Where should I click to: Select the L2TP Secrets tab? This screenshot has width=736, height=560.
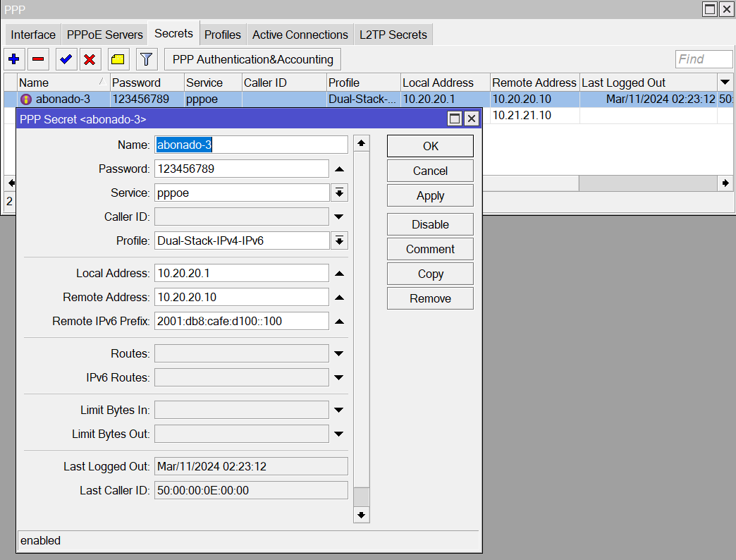pos(393,33)
